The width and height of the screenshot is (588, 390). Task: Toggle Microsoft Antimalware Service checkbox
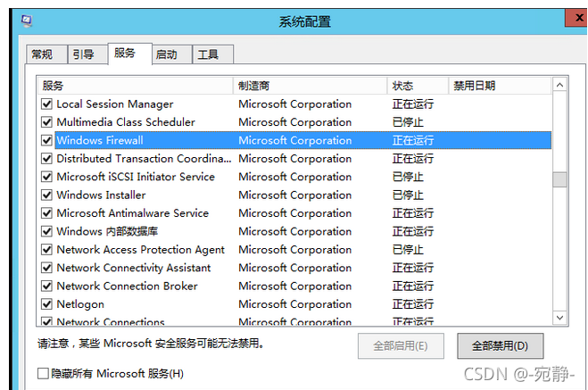(x=46, y=213)
